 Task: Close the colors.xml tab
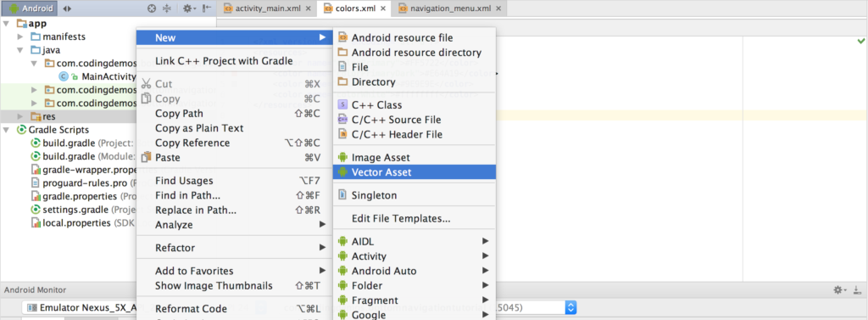pos(382,8)
